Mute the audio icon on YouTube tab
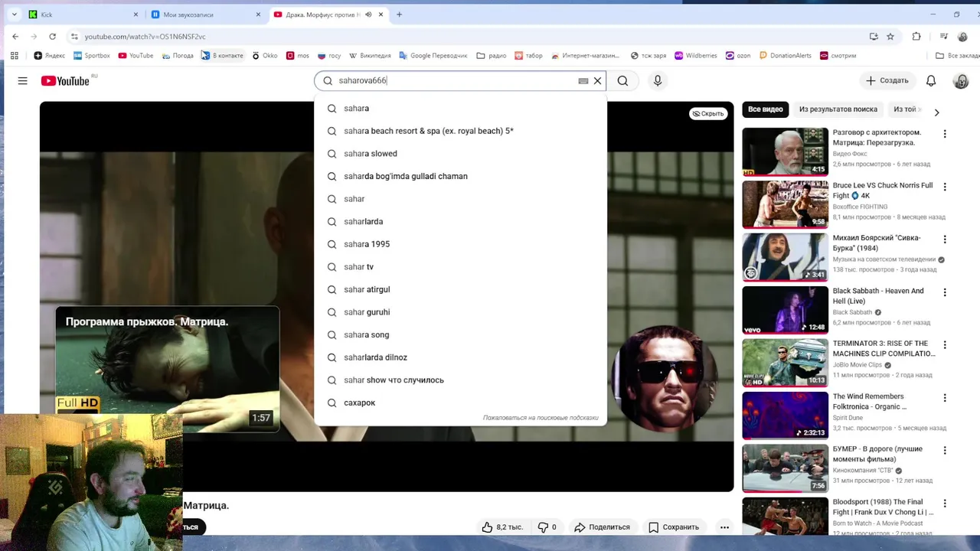 pyautogui.click(x=368, y=15)
